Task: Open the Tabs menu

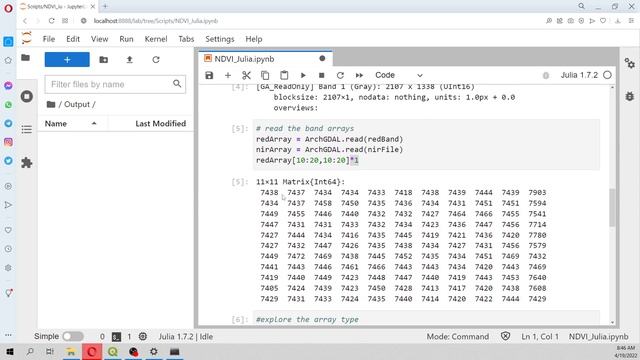Action: click(186, 39)
